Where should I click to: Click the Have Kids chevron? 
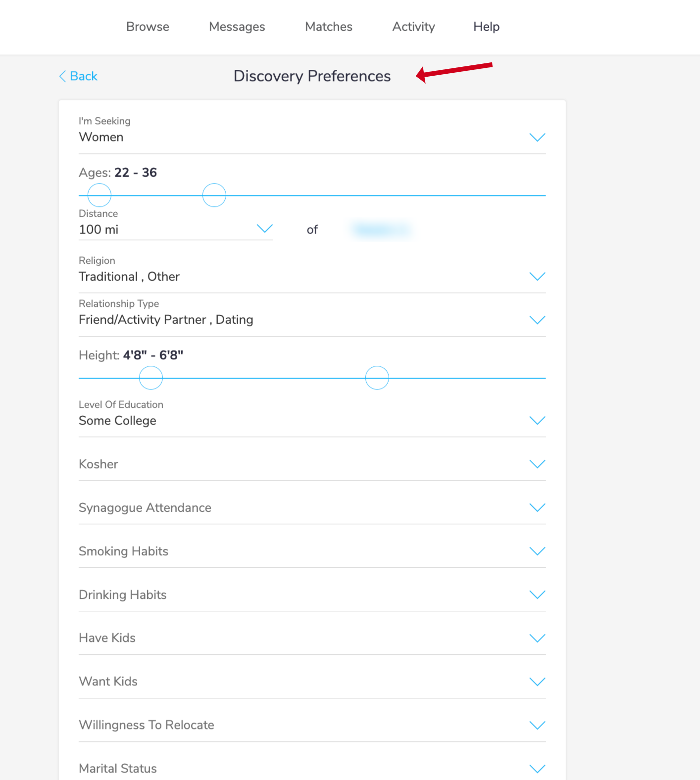537,638
